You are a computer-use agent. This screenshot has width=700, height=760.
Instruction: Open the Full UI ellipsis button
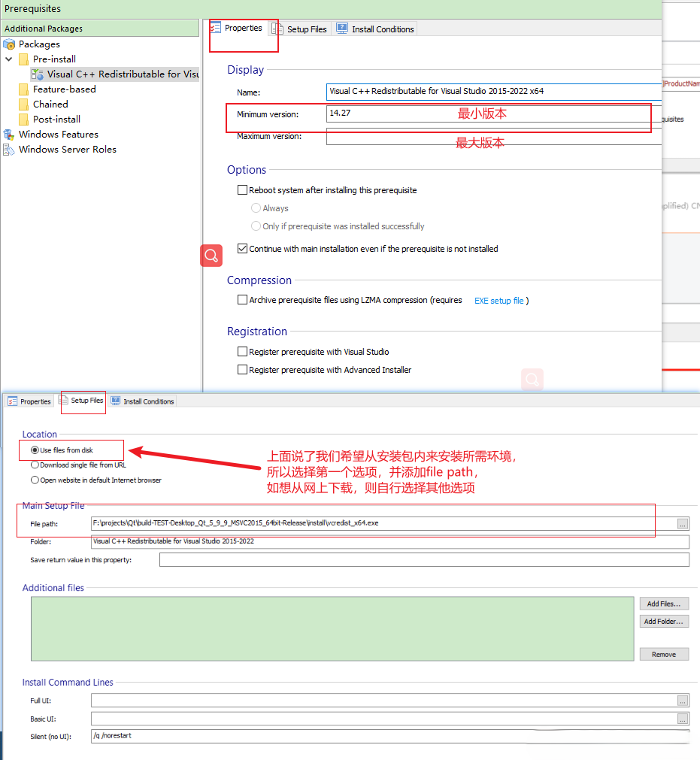[683, 701]
